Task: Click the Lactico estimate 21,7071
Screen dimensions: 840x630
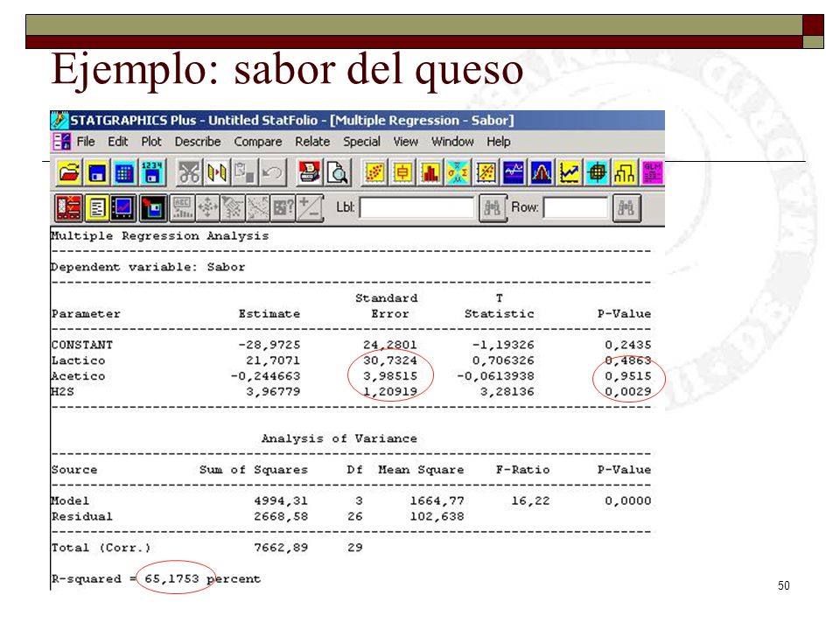Action: click(273, 360)
